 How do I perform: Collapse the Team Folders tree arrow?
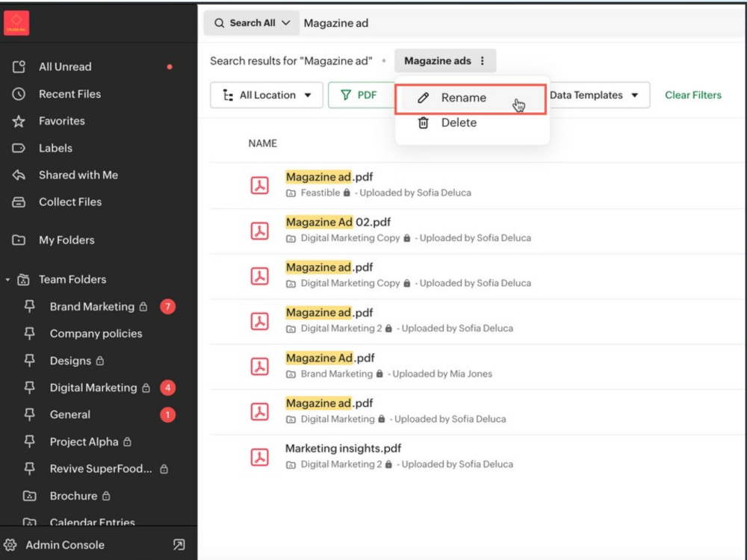point(7,279)
